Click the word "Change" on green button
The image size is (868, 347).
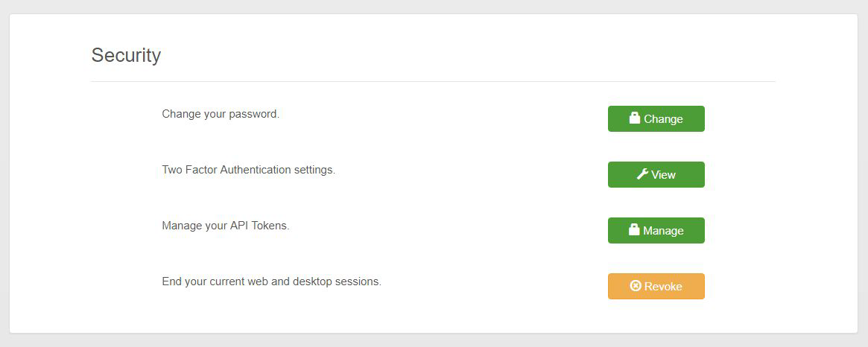tap(663, 119)
